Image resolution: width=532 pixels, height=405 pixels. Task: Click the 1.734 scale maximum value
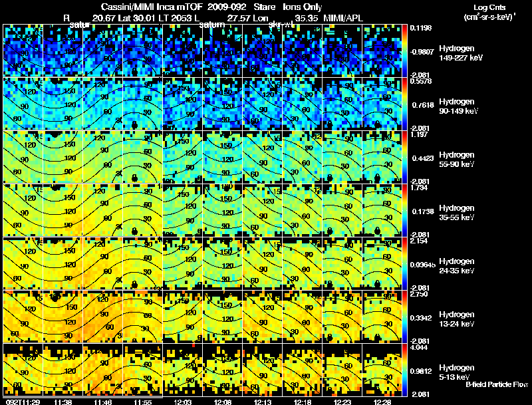[x=419, y=188]
